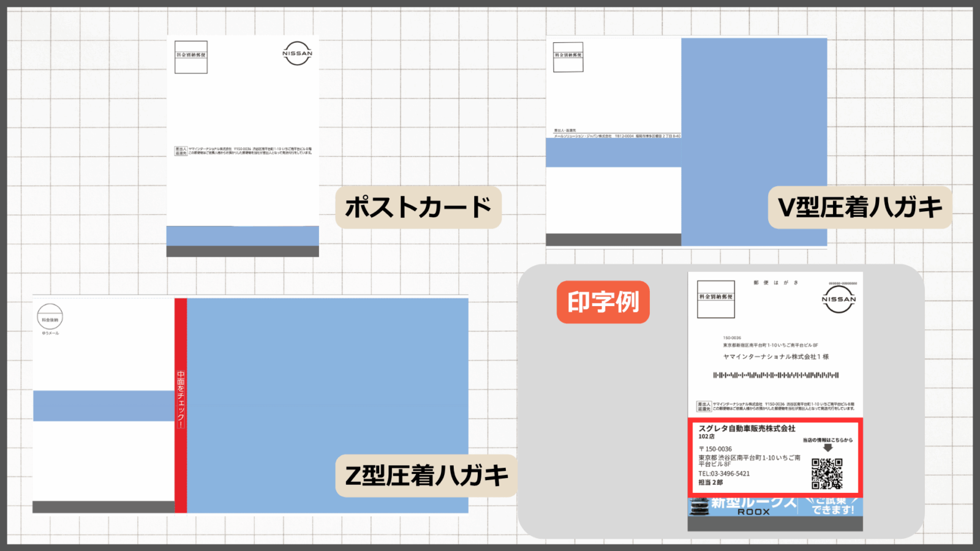Select the 料金別納郵便 box on the postcard template
This screenshot has width=980, height=551.
point(191,57)
